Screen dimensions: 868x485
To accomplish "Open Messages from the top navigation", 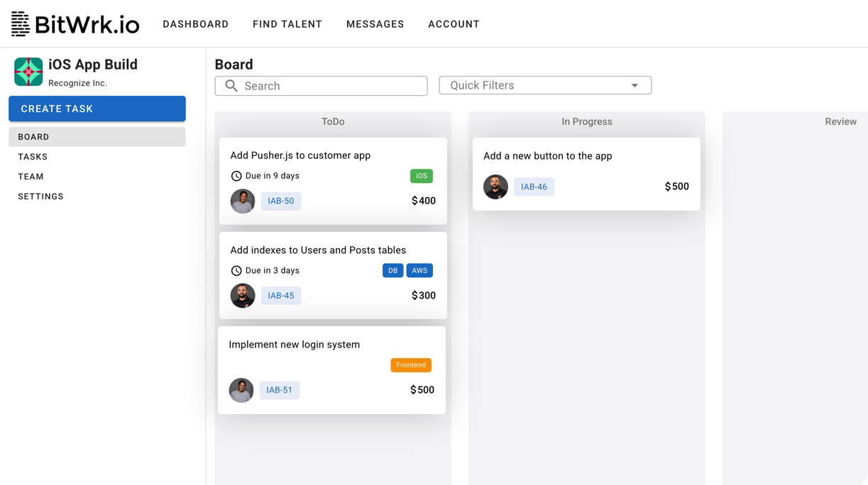I will (375, 24).
